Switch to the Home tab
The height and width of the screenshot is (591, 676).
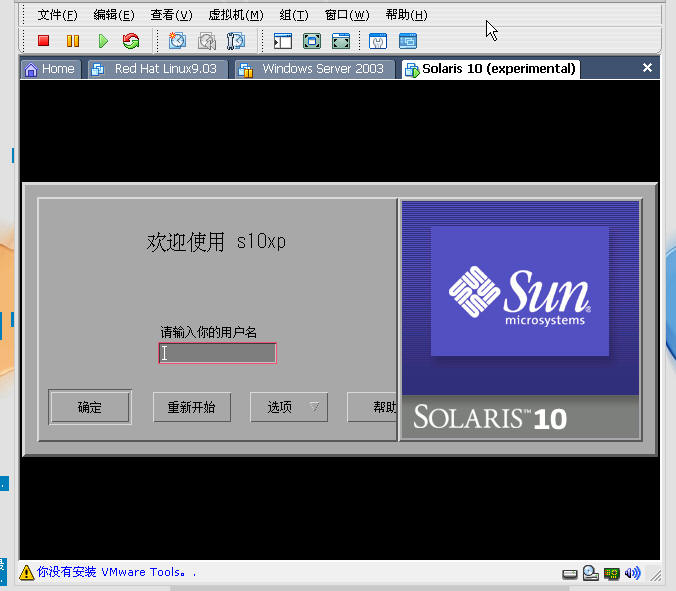click(x=50, y=69)
